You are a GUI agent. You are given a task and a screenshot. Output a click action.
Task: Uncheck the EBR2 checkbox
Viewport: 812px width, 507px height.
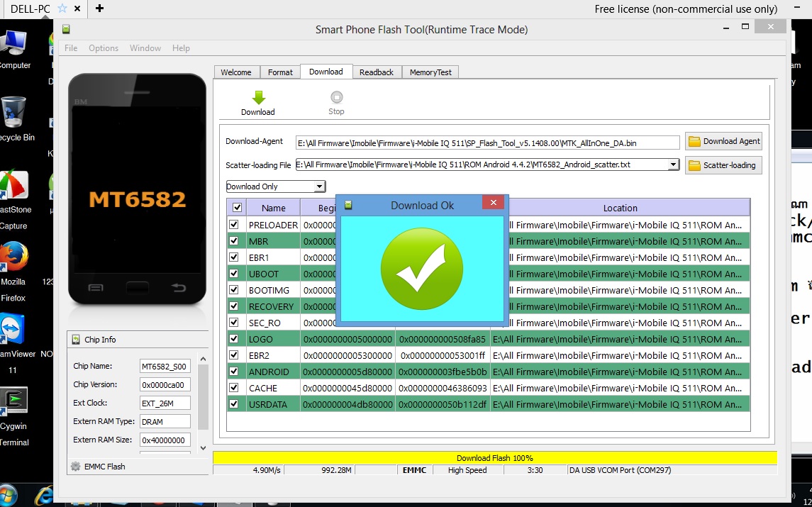(x=234, y=355)
